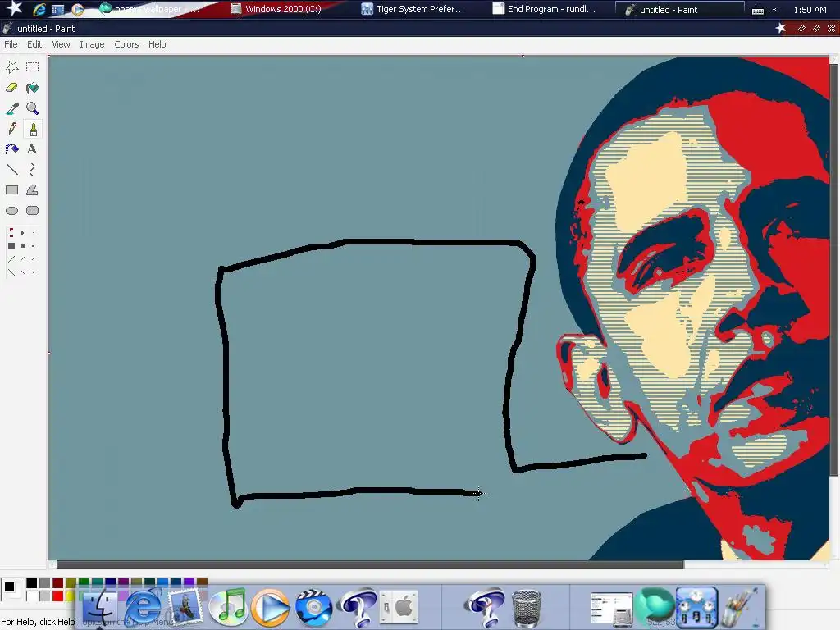This screenshot has height=630, width=840.
Task: Choose the Airbrush spray tool
Action: pos(11,149)
